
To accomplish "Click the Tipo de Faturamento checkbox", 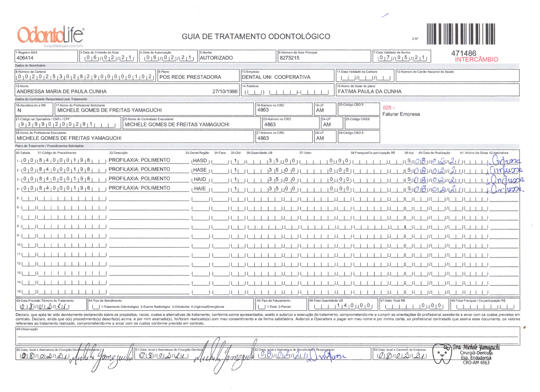I will 262,307.
